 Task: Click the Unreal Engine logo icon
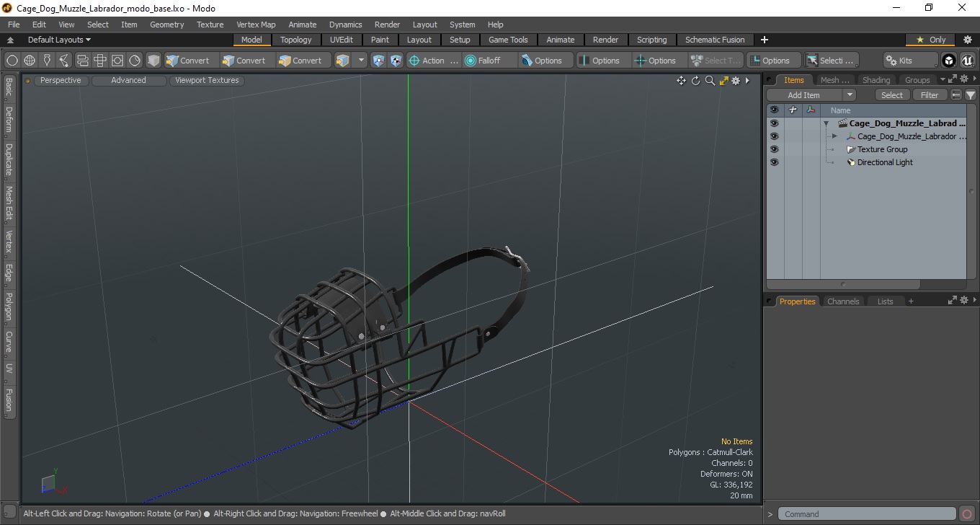(967, 61)
